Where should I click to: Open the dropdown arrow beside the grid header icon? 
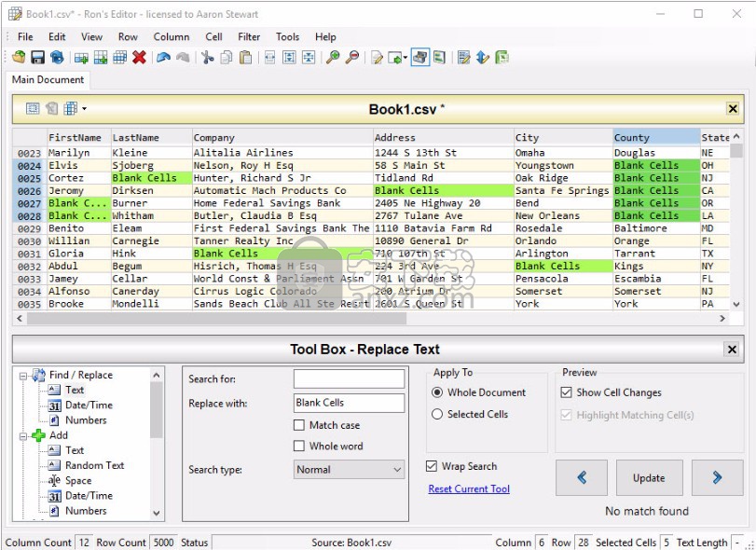85,109
